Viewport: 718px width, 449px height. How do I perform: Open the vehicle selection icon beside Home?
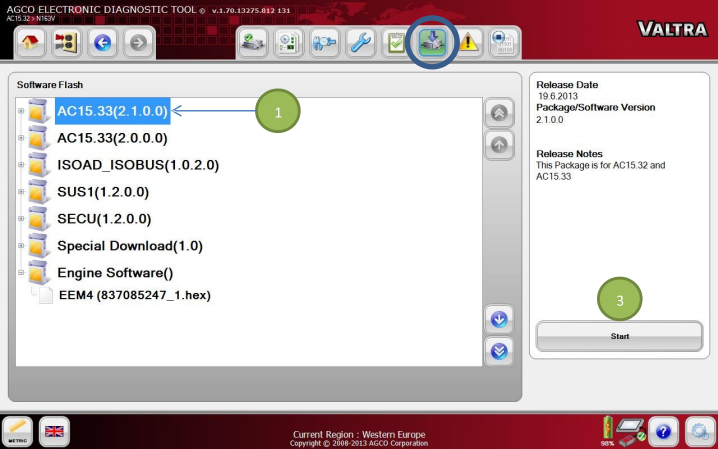tap(66, 43)
